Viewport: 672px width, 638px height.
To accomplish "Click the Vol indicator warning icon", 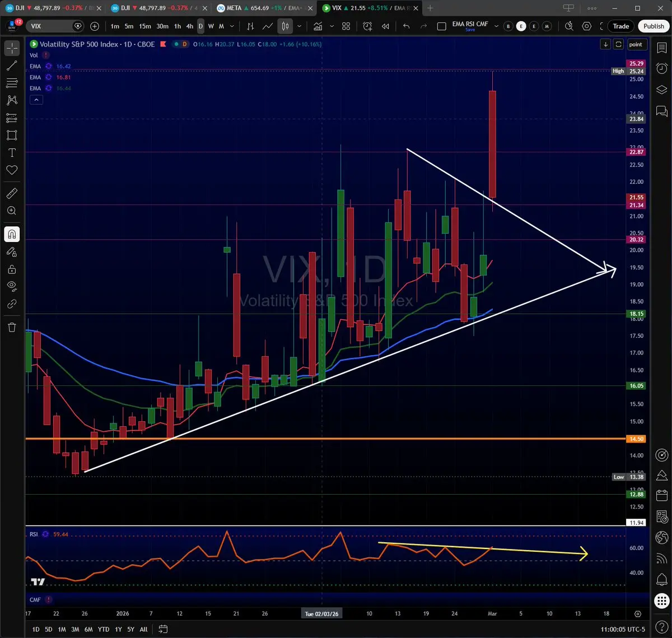I will click(45, 55).
